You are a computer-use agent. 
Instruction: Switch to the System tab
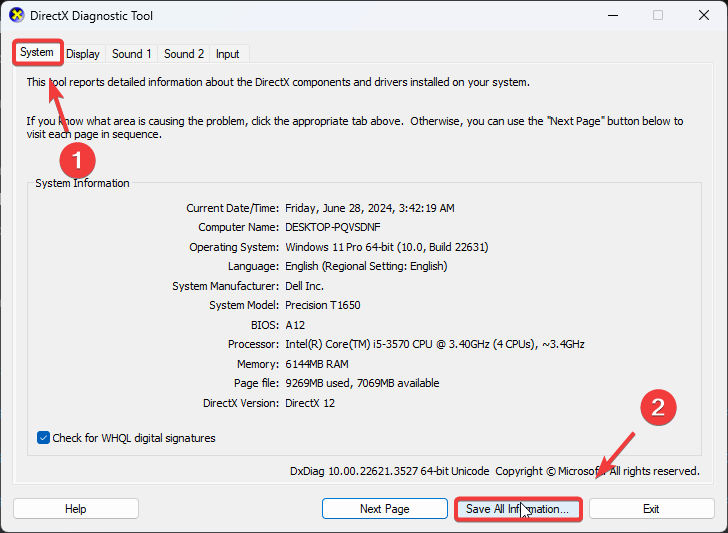coord(37,52)
